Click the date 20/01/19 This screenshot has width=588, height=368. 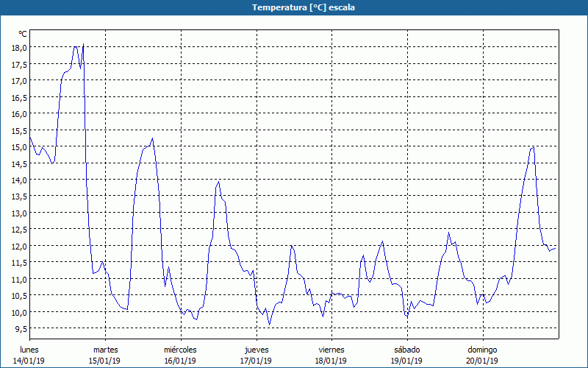(x=482, y=361)
